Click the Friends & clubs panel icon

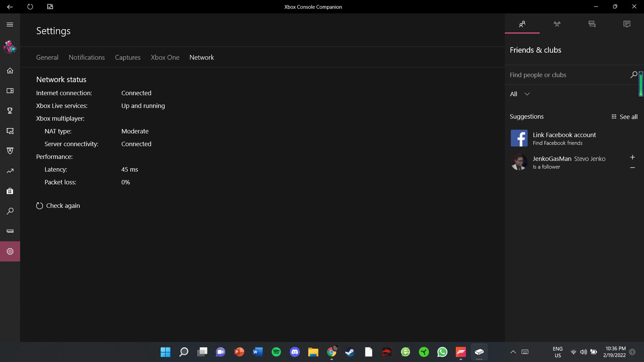pyautogui.click(x=522, y=23)
